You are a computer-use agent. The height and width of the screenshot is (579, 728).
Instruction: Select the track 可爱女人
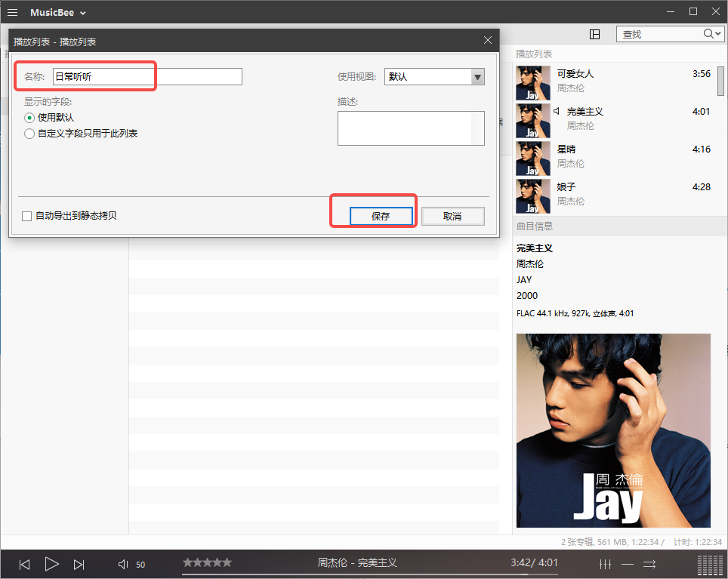click(x=615, y=82)
